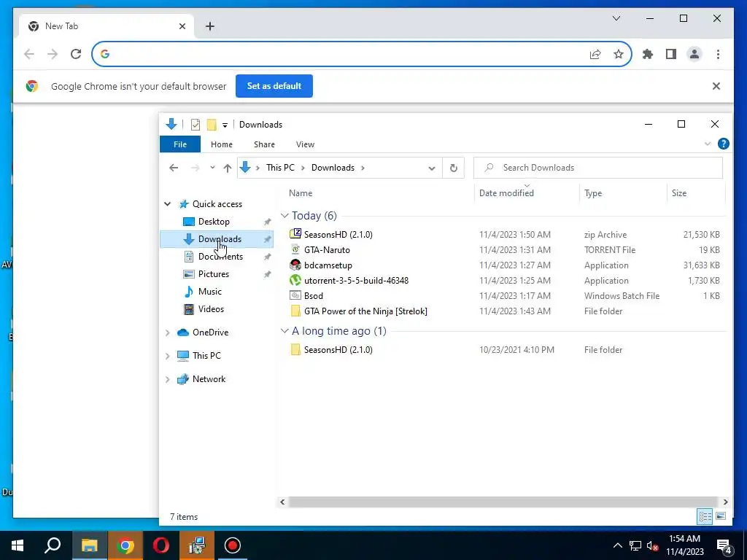Screen dimensions: 747x560
Task: Close the New Tab tab
Action: click(x=182, y=26)
